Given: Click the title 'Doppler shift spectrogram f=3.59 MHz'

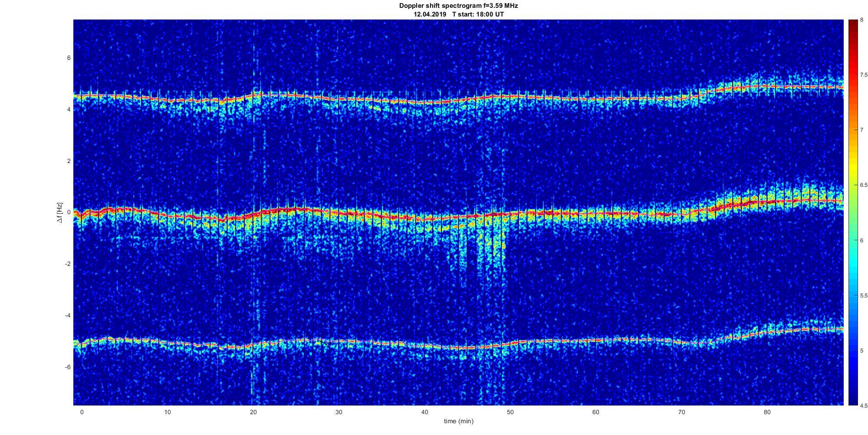Looking at the screenshot, I should pos(458,6).
